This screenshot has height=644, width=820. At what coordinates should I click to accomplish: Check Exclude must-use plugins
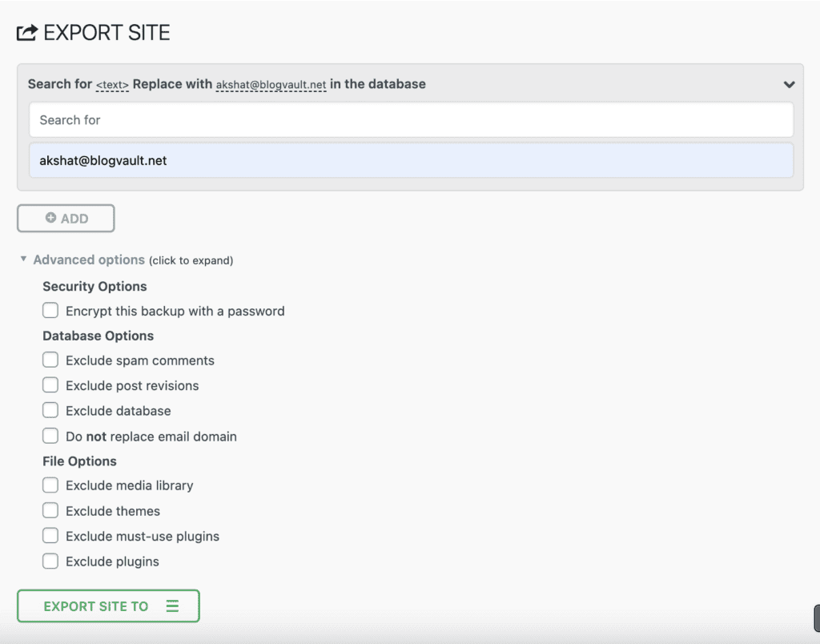pos(50,536)
